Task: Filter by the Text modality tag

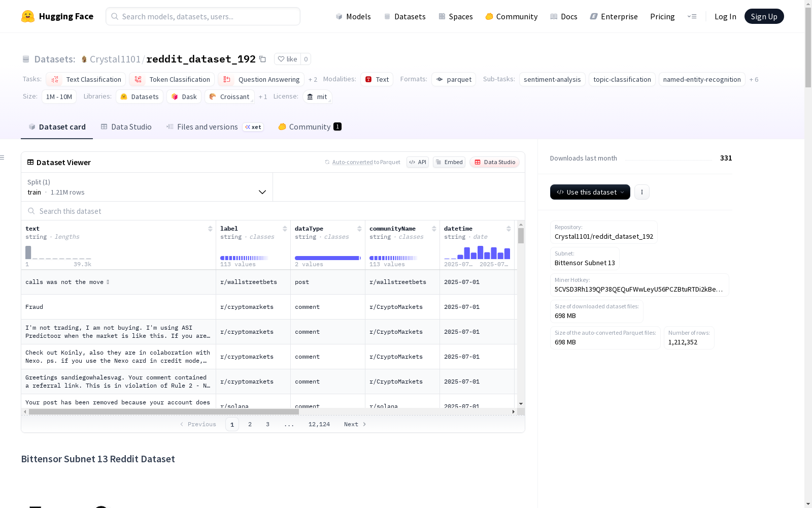Action: 377,80
